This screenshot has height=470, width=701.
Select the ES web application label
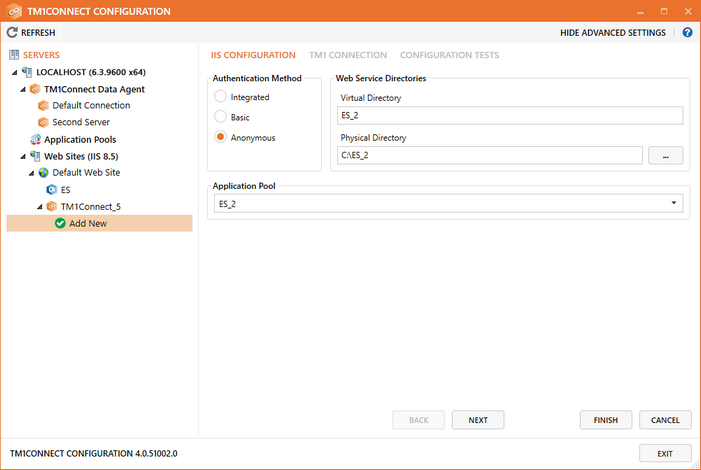click(x=65, y=190)
